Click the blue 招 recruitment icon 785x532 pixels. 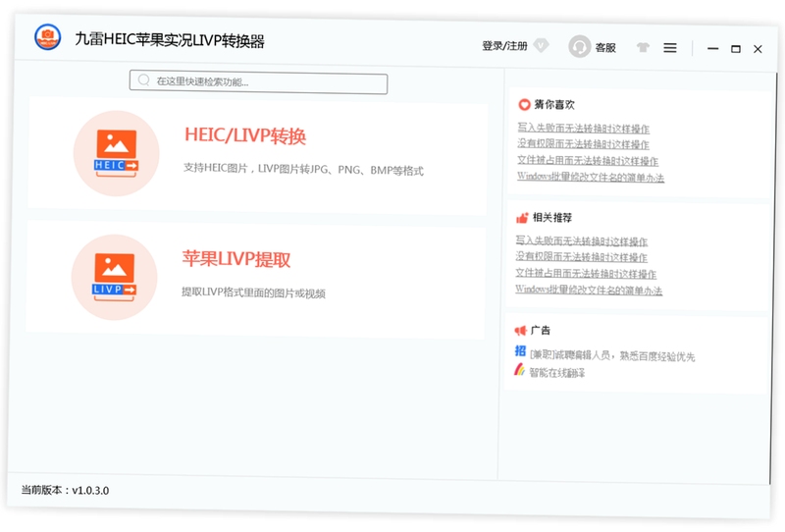click(520, 350)
